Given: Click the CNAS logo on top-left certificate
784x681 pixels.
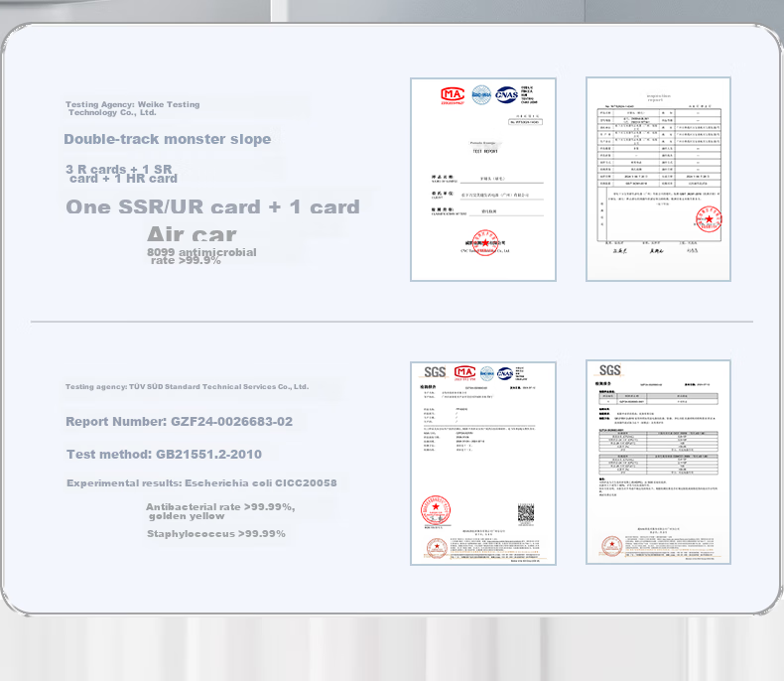Looking at the screenshot, I should click(506, 94).
